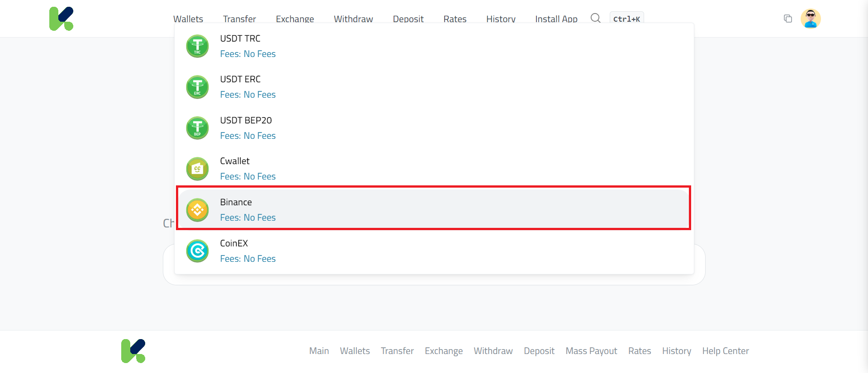Follow the footer Withdraw link
868x373 pixels.
493,351
